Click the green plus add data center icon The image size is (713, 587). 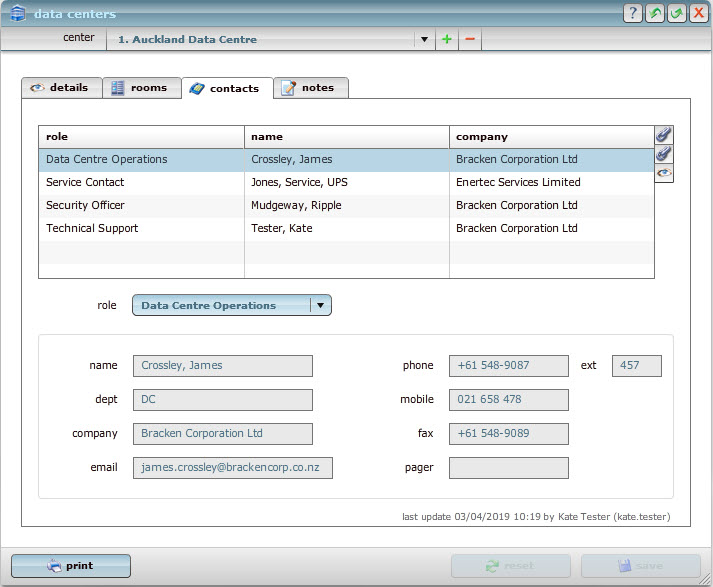[447, 40]
